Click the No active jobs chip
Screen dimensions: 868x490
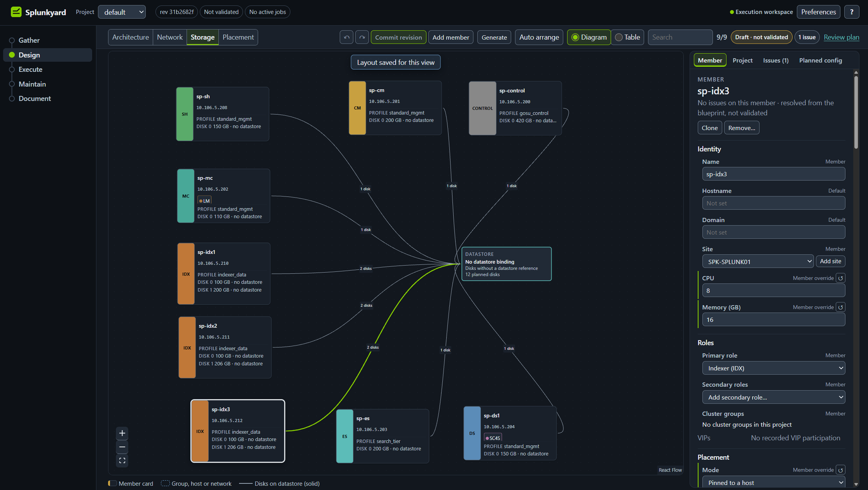click(x=268, y=12)
